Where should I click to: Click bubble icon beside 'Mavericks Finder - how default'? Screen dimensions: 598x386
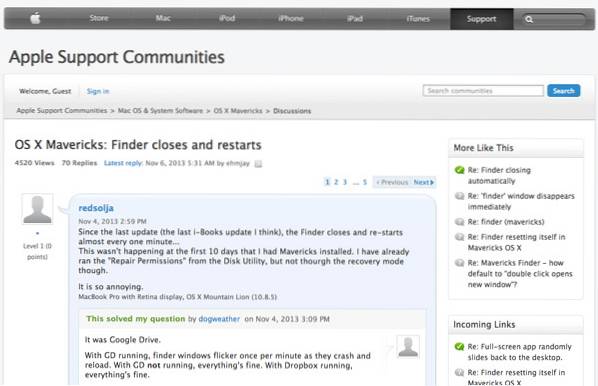pos(460,263)
